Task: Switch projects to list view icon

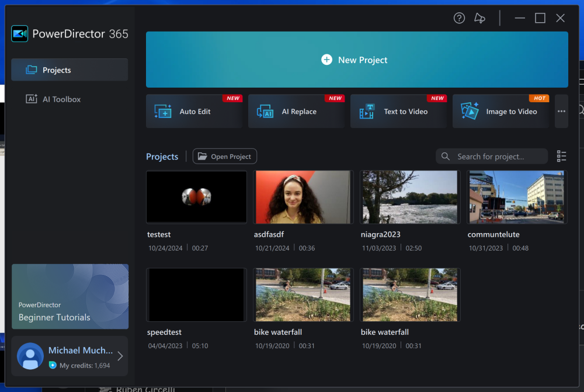Action: (x=561, y=156)
